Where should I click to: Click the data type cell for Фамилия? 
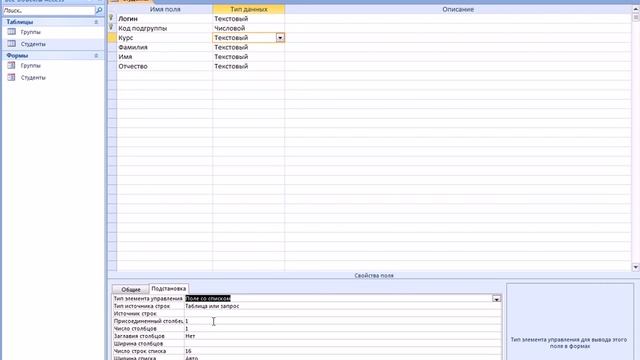tap(249, 47)
